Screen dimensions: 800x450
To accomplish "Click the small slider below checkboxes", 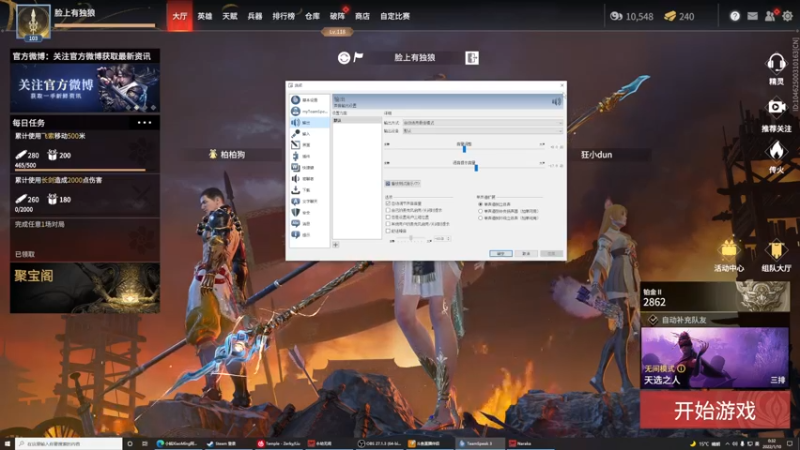I will 411,238.
